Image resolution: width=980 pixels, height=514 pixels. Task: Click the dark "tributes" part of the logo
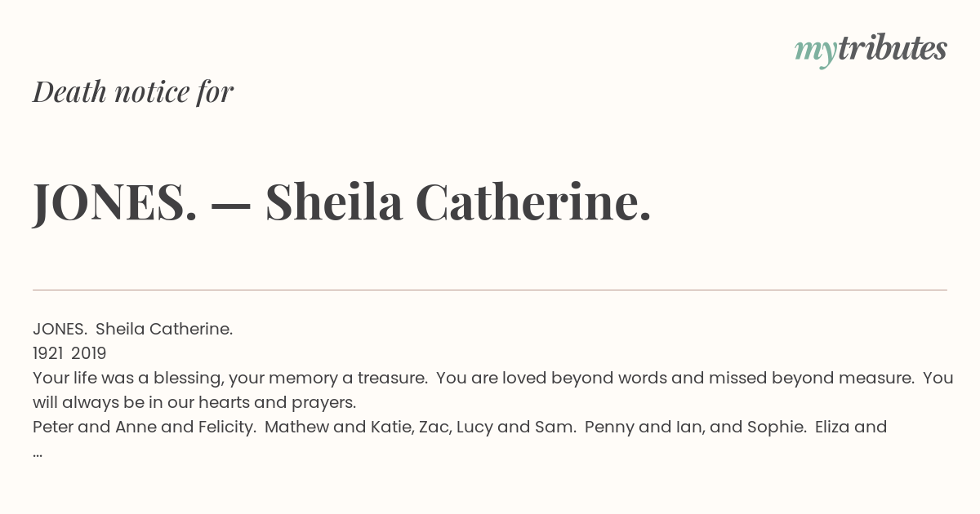(x=892, y=49)
